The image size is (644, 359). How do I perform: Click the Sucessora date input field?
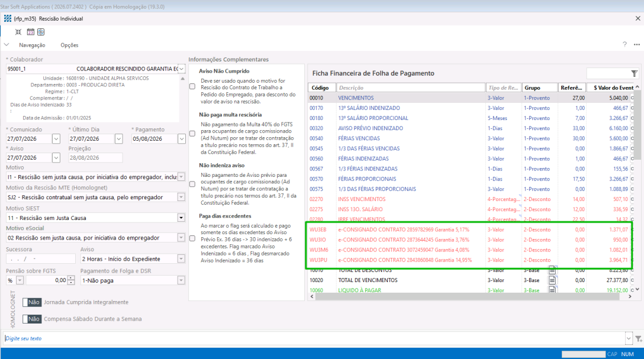pyautogui.click(x=41, y=259)
